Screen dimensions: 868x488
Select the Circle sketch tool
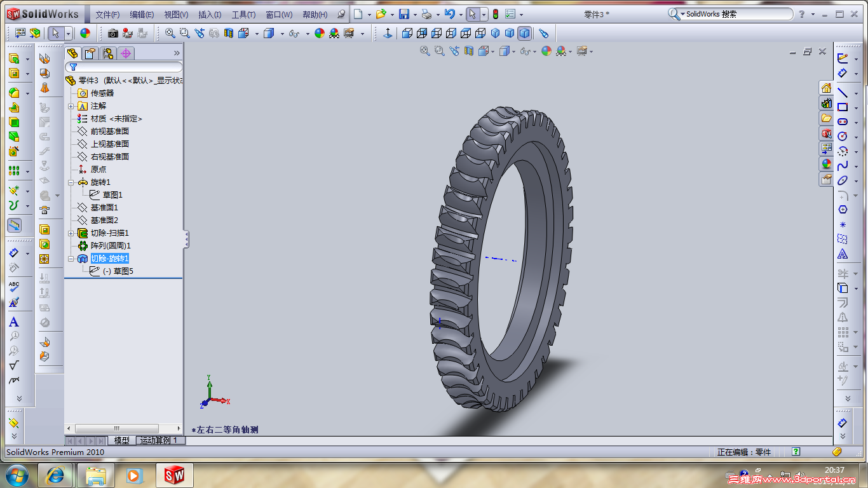pos(843,137)
